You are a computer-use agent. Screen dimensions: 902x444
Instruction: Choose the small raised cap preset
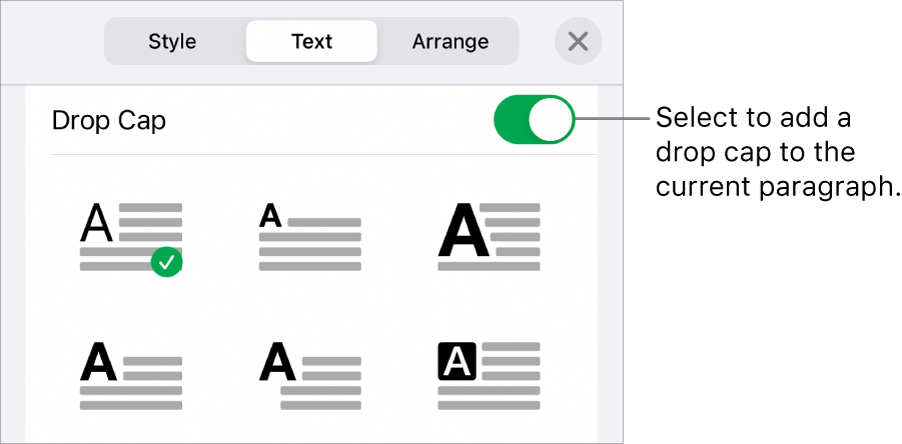click(310, 237)
